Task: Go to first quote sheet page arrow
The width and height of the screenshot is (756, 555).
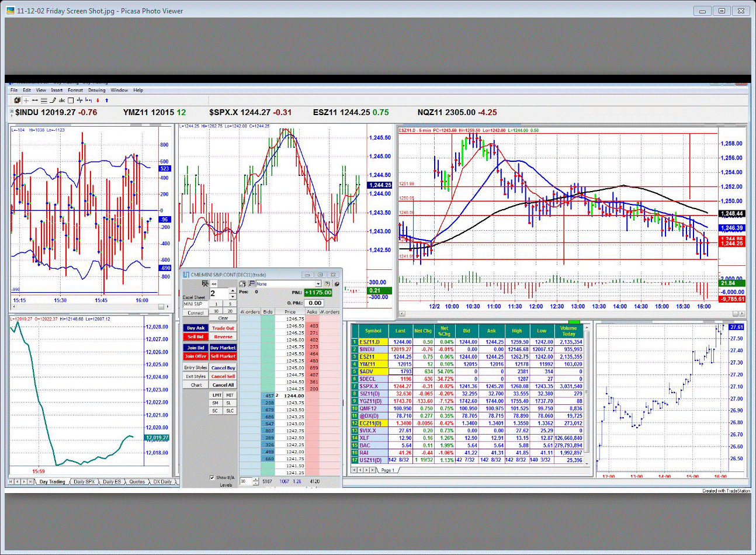Action: (354, 470)
